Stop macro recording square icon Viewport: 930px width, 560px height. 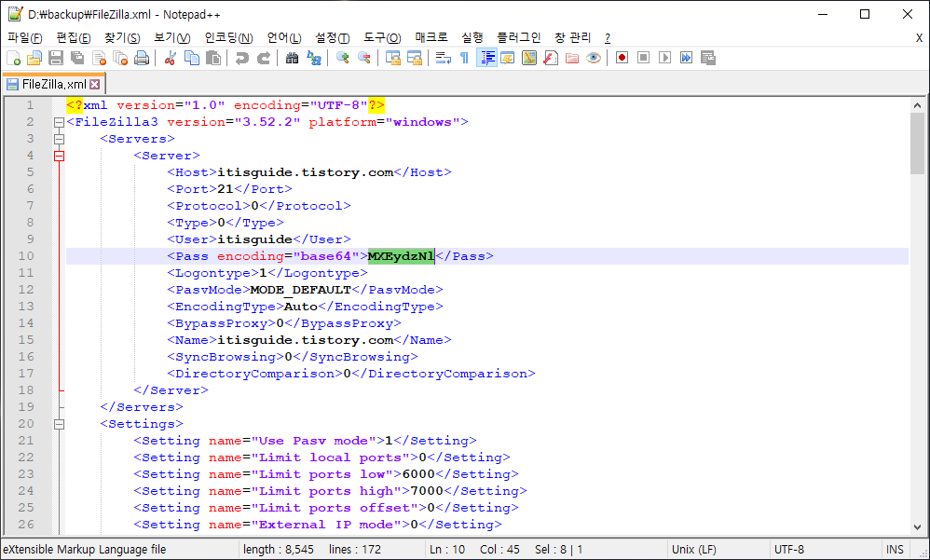coord(643,58)
